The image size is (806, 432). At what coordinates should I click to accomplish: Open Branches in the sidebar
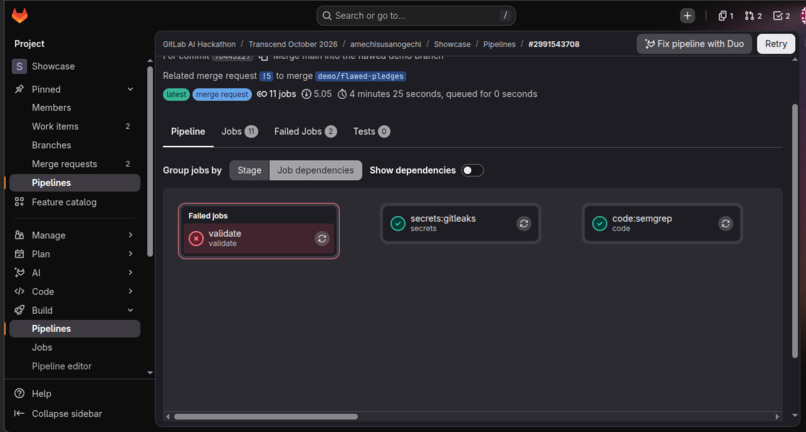click(x=75, y=145)
